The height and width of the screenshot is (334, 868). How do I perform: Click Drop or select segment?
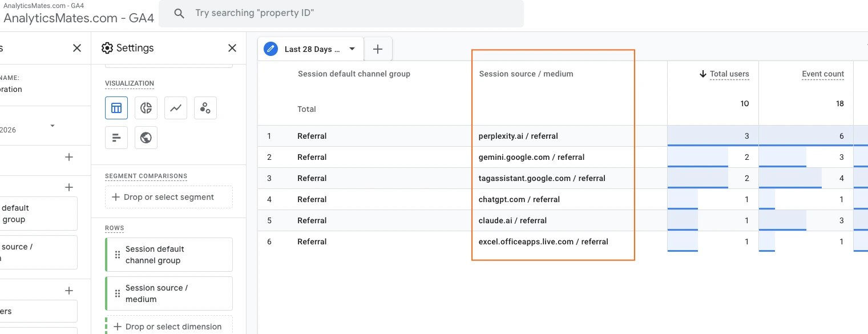169,197
